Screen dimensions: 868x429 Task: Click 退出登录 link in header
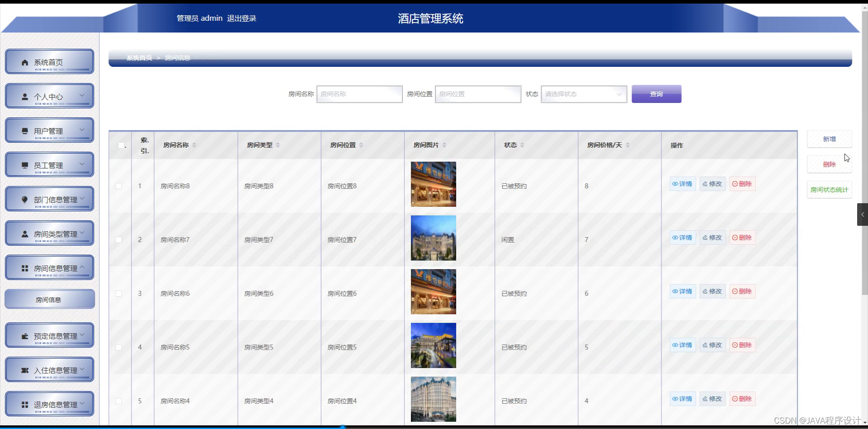pyautogui.click(x=241, y=19)
